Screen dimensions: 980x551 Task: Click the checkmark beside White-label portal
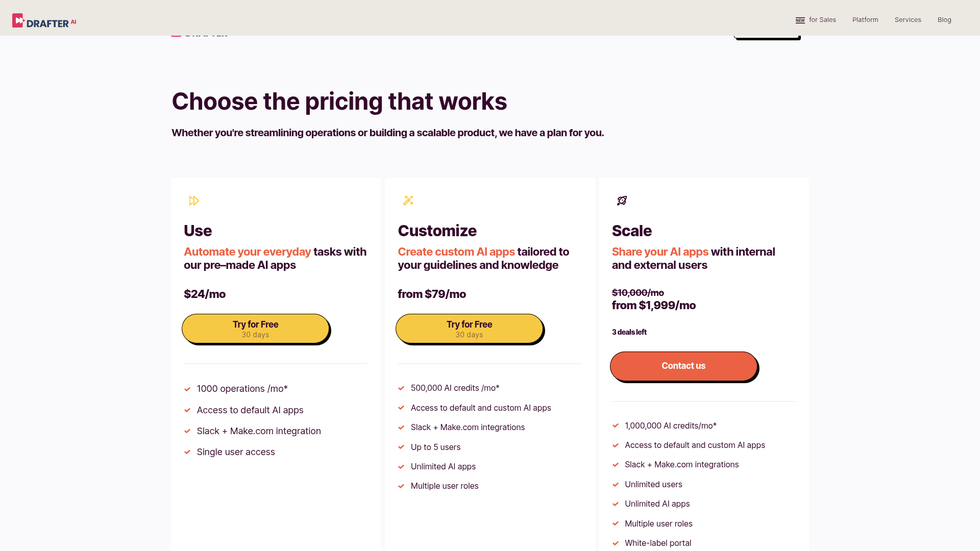pos(615,543)
